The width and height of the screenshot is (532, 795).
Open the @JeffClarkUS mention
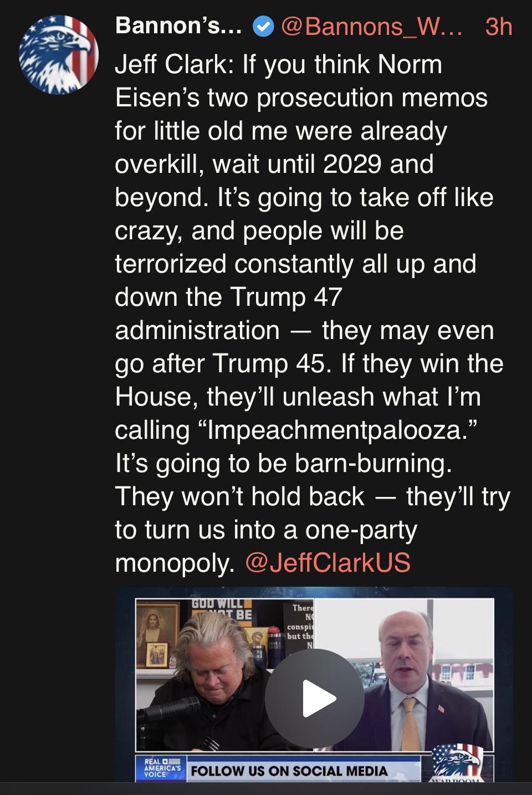tap(328, 563)
